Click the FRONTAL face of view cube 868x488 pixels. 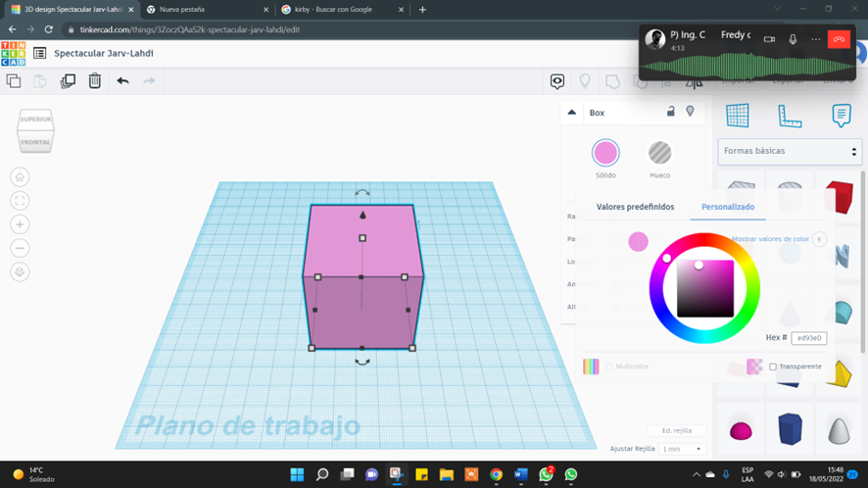[35, 142]
